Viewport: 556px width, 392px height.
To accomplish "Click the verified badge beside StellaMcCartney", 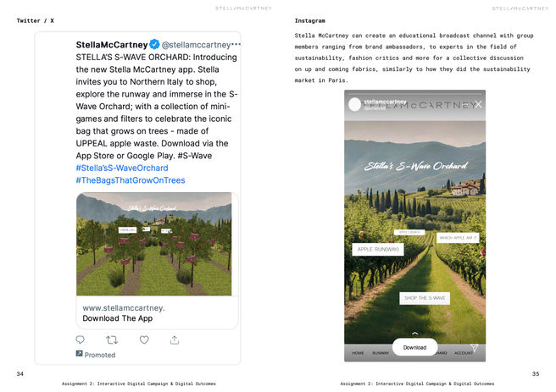I will (x=154, y=44).
